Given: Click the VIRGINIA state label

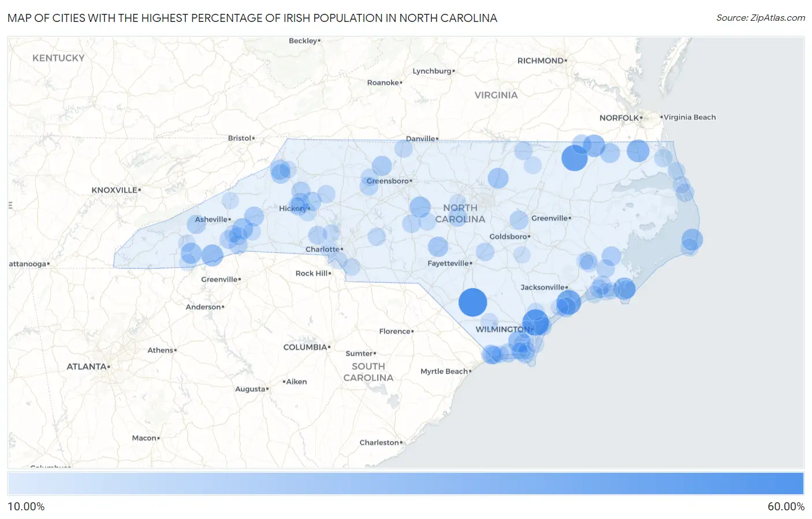Looking at the screenshot, I should pos(496,95).
